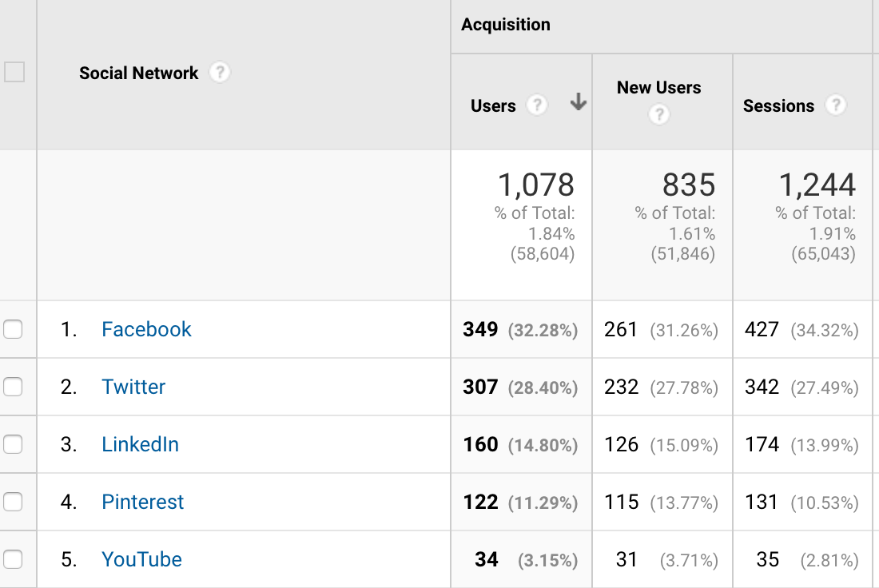Click YouTube new users value 31
879x588 pixels.
(626, 559)
